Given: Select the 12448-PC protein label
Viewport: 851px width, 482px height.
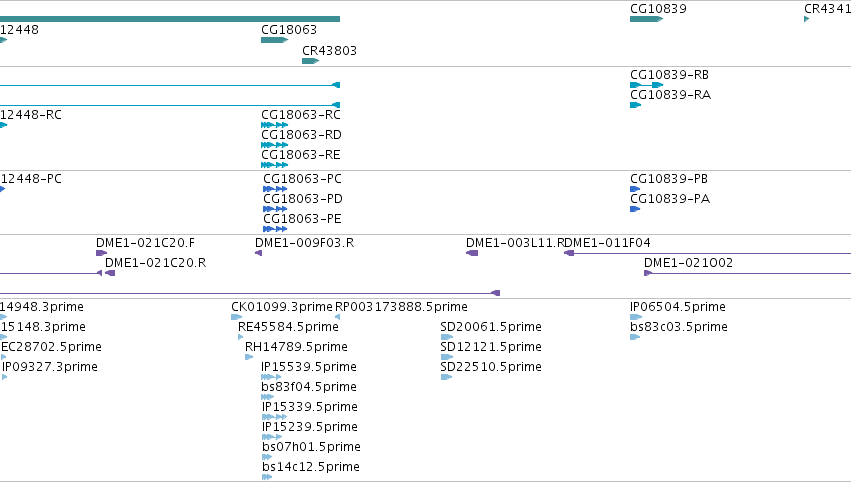Looking at the screenshot, I should point(31,179).
